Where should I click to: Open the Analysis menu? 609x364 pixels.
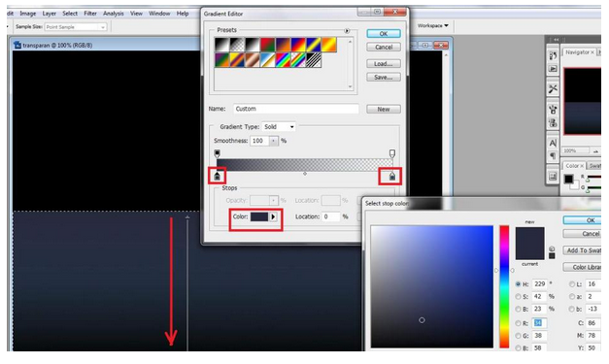click(x=113, y=14)
